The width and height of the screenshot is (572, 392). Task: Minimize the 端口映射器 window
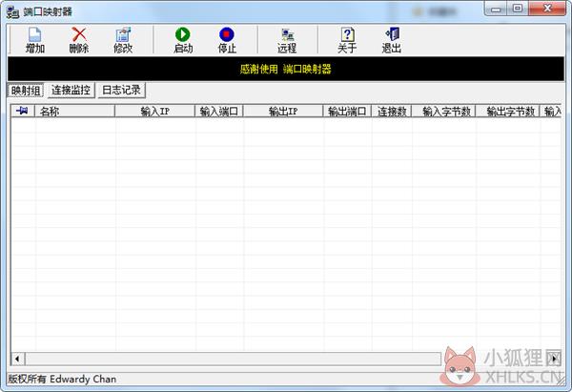point(496,9)
